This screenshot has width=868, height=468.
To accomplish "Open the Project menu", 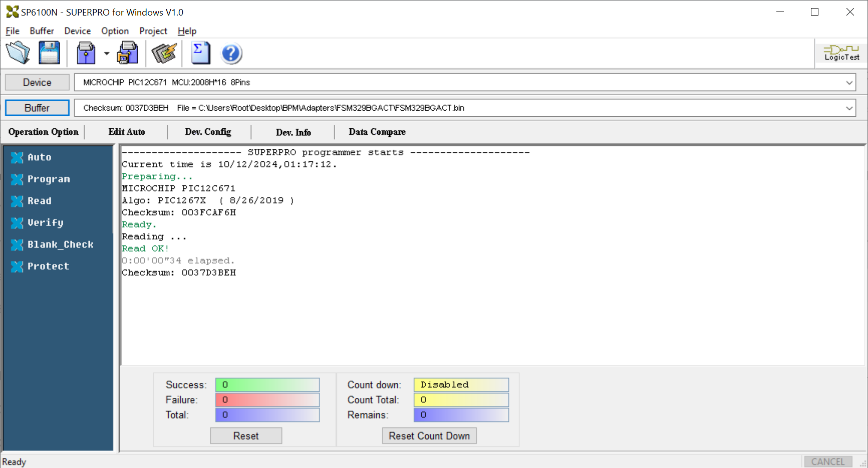I will (153, 31).
